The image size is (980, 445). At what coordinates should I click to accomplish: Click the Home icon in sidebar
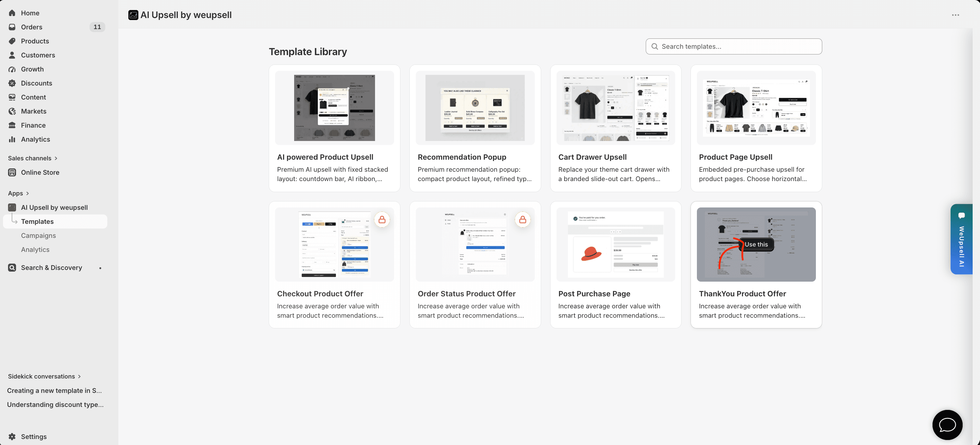[x=12, y=13]
